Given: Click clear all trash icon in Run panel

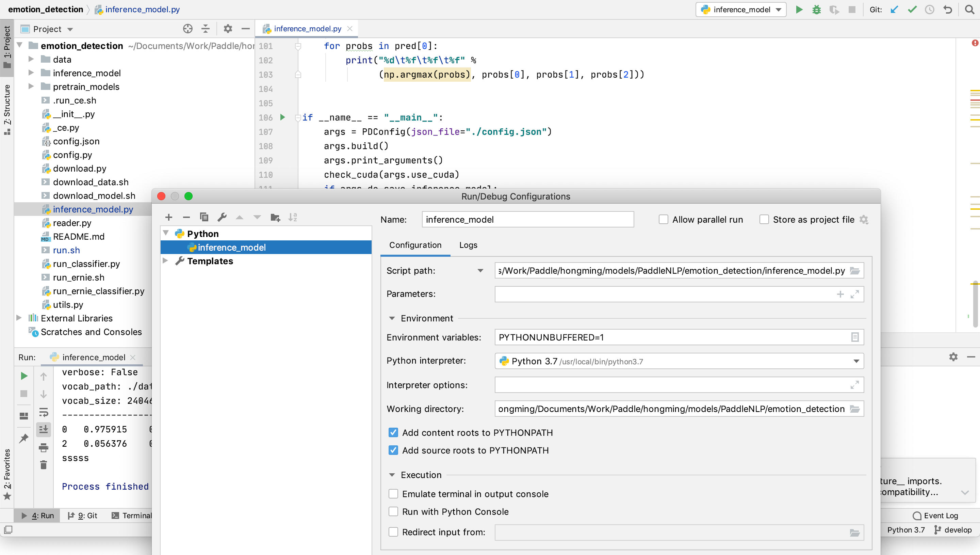Looking at the screenshot, I should (44, 465).
